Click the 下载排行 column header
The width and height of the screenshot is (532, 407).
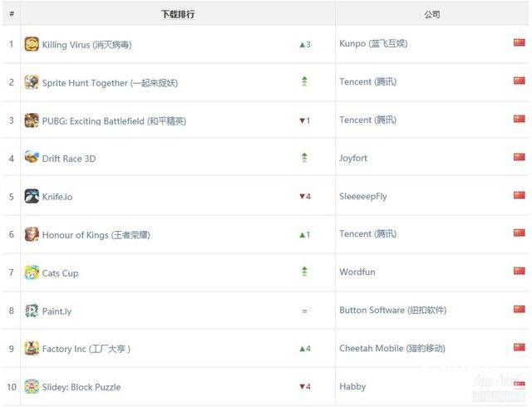click(178, 15)
